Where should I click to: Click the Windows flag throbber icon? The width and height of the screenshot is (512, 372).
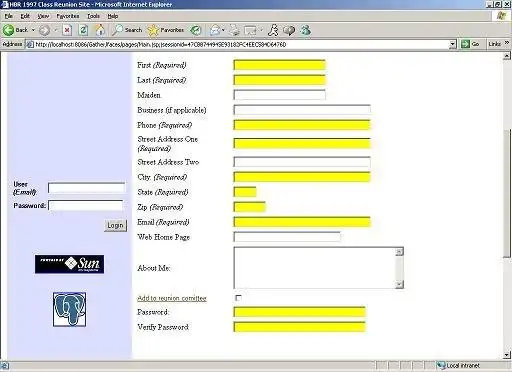point(501,16)
